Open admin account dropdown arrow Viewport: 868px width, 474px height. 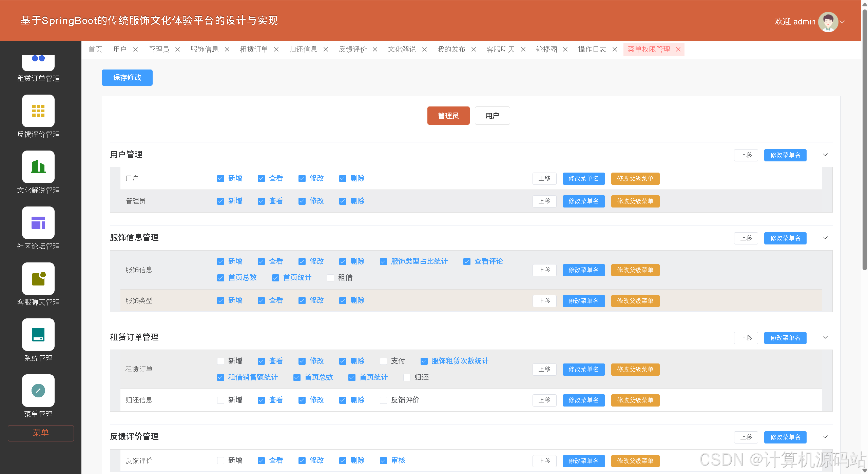coord(843,22)
